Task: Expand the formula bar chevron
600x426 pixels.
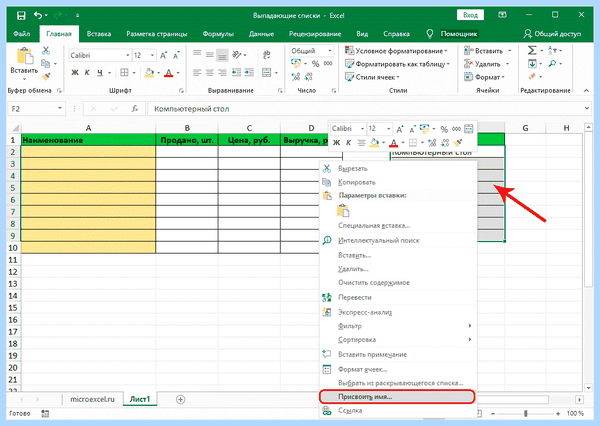Action: pyautogui.click(x=587, y=109)
